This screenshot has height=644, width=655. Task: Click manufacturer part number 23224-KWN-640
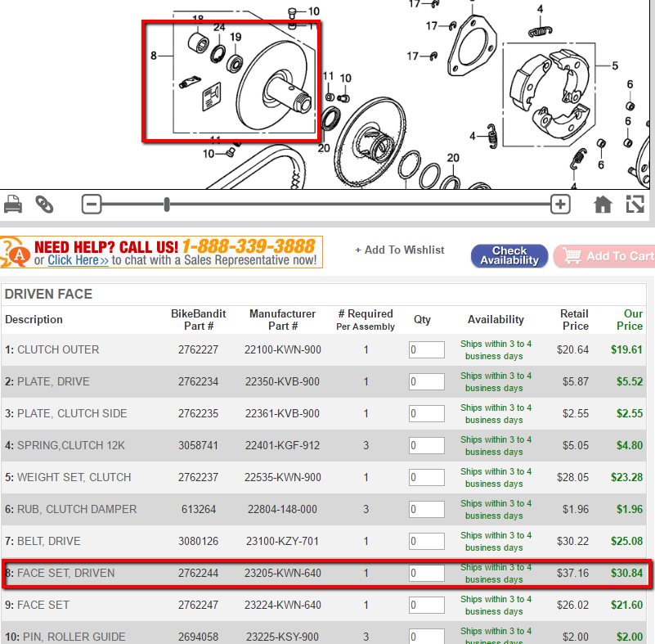point(282,605)
